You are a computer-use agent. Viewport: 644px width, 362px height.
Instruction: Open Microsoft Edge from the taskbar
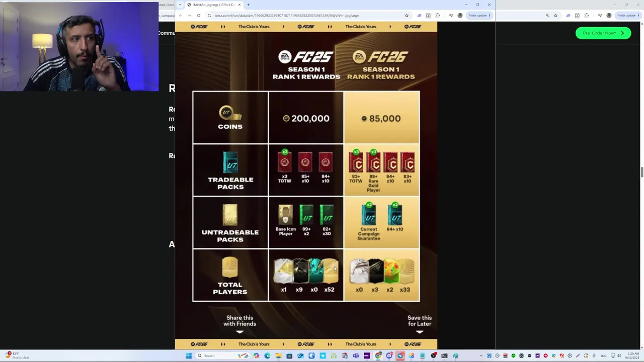coord(267,355)
